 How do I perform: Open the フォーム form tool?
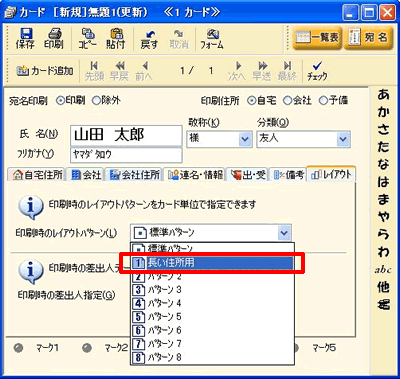point(212,39)
